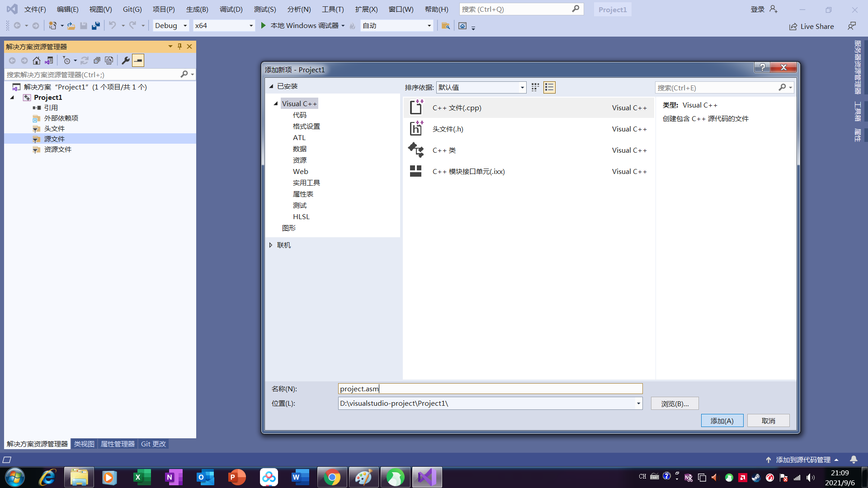Screen dimensions: 868x488
Task: Click the Live Share button
Action: click(811, 26)
